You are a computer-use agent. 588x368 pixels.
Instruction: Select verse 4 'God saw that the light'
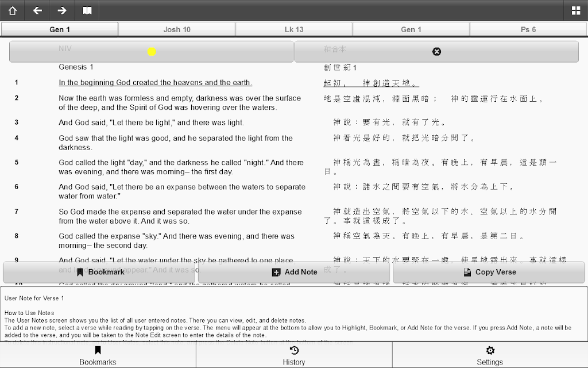point(176,143)
